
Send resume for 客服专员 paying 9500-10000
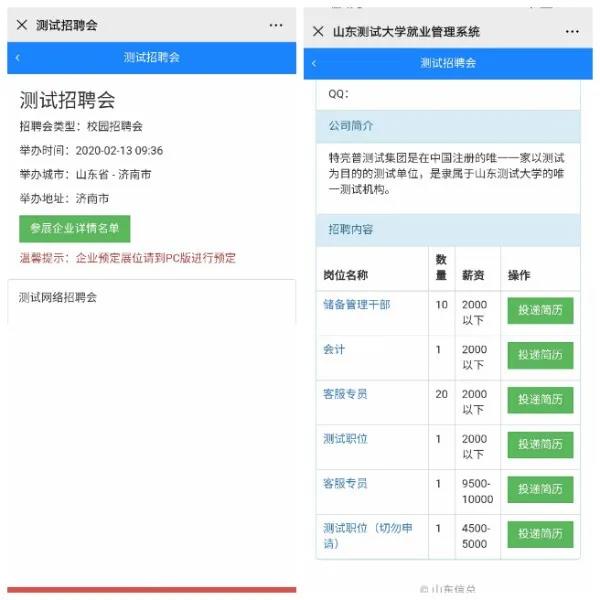(x=540, y=489)
